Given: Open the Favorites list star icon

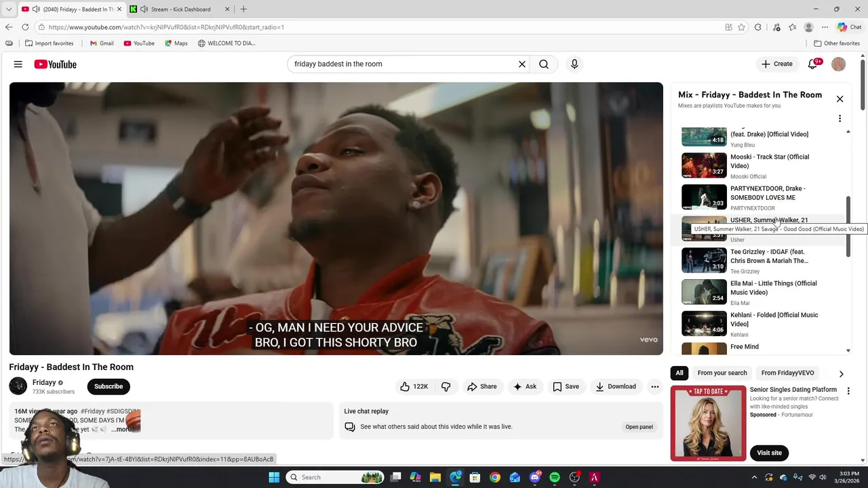Looking at the screenshot, I should click(x=792, y=27).
